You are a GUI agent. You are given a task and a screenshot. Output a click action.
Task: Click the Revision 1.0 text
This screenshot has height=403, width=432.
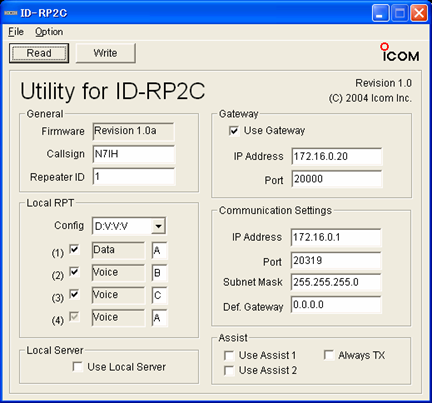pos(383,83)
